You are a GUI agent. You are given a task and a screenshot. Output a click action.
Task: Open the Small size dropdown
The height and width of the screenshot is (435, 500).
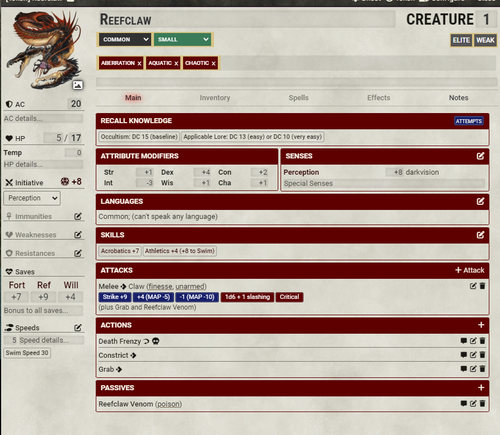[183, 39]
